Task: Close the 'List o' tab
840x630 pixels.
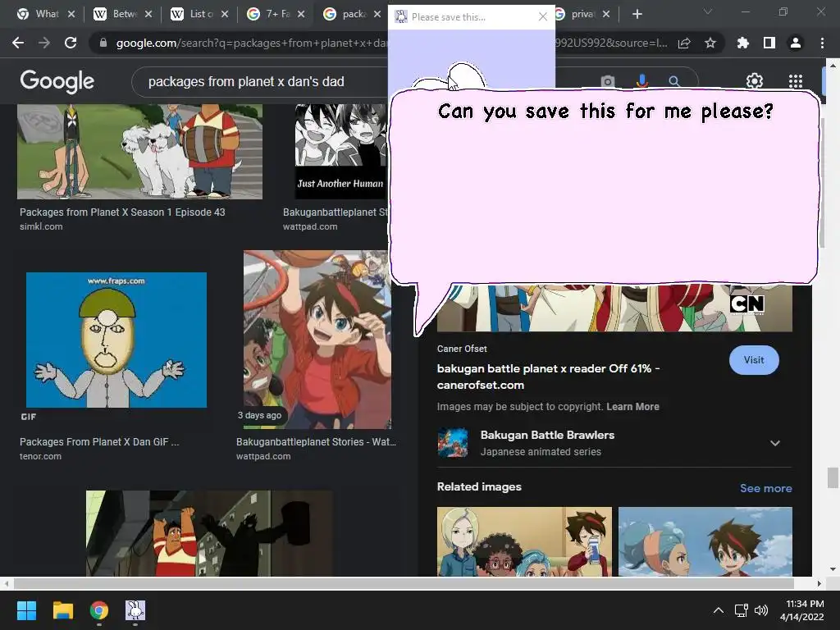Action: coord(225,14)
